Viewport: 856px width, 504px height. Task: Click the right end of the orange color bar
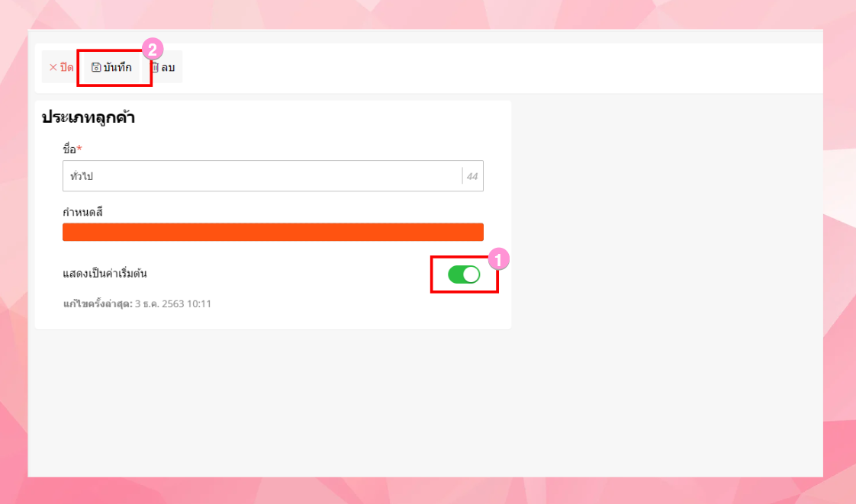[476, 232]
